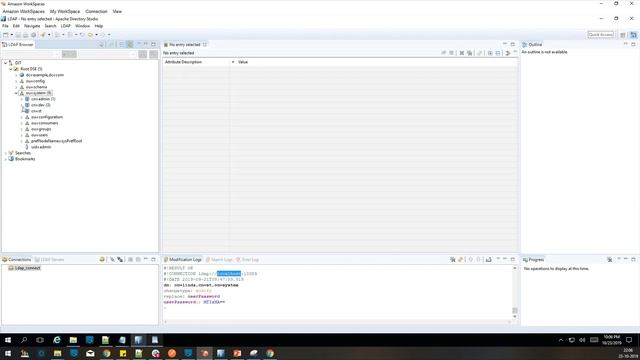
Task: Open dropdown arrow next to New toolbar icon
Action: [x=12, y=35]
